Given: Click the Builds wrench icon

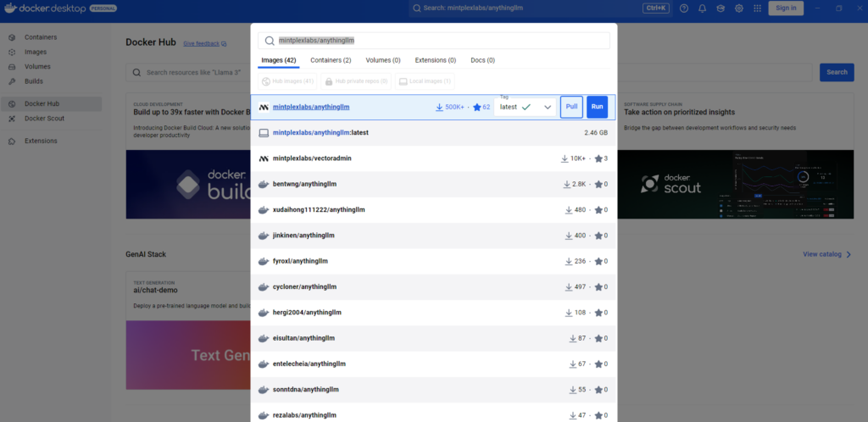Looking at the screenshot, I should coord(12,81).
